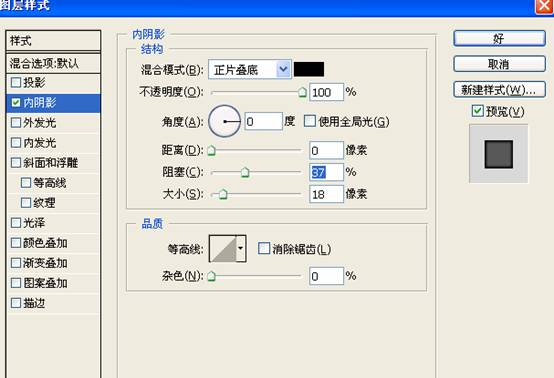The width and height of the screenshot is (554, 378).
Task: Open the contour curve thumbnail editor
Action: coord(223,249)
